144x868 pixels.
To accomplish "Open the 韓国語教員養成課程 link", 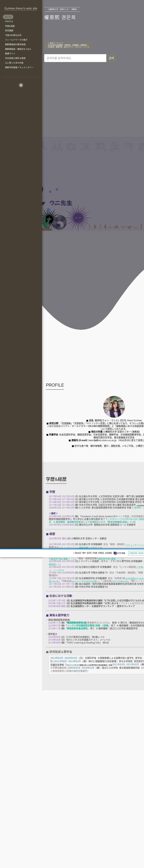I will 78,628.
